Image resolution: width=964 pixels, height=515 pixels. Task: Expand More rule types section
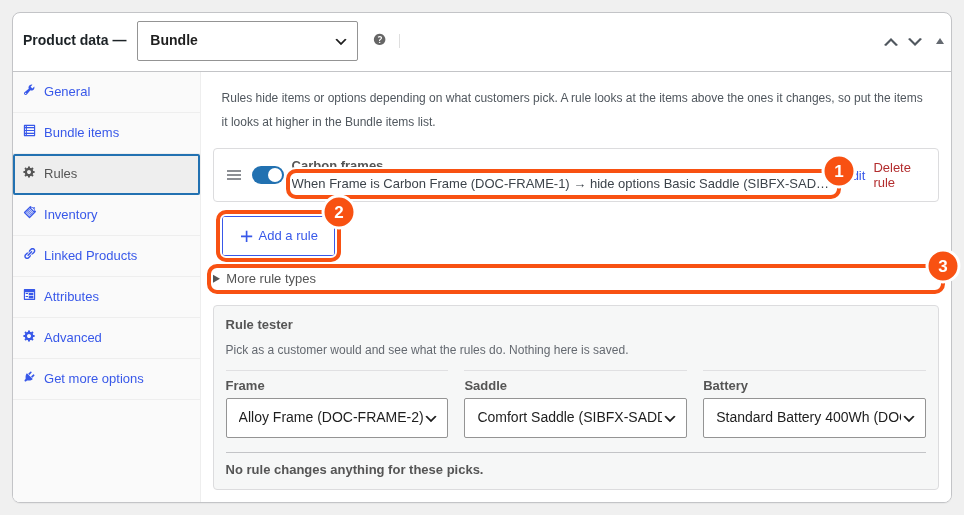[575, 279]
